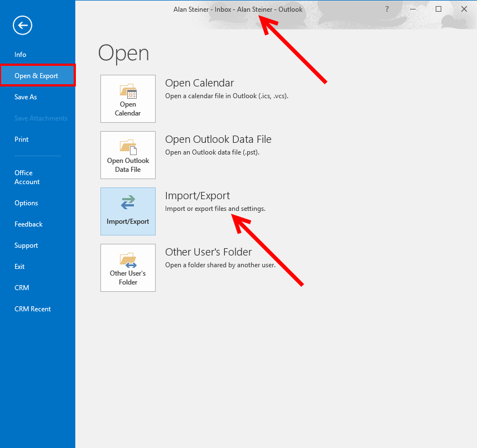Image resolution: width=477 pixels, height=448 pixels.
Task: Select Feedback in the sidebar
Action: [28, 224]
